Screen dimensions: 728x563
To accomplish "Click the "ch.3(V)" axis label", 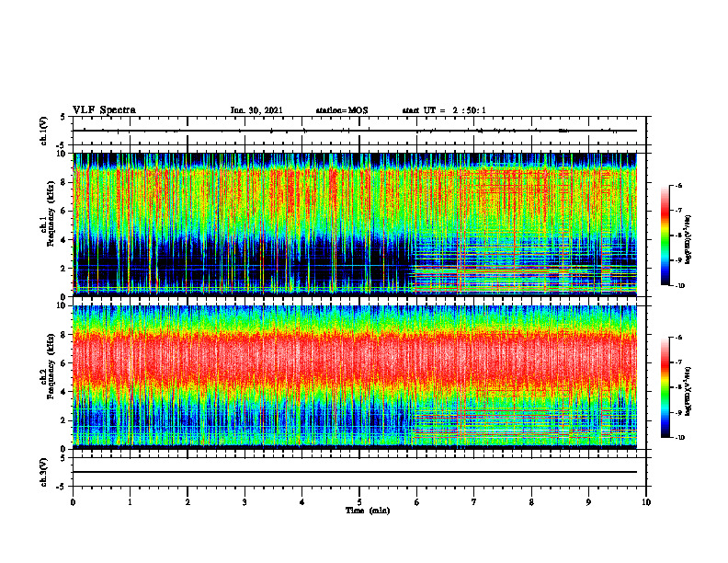I will tap(44, 472).
